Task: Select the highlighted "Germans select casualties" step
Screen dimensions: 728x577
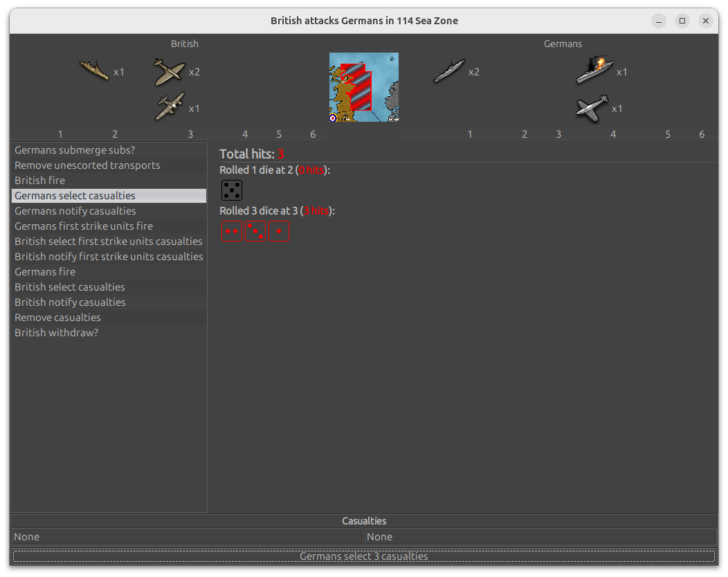Action: coord(75,196)
